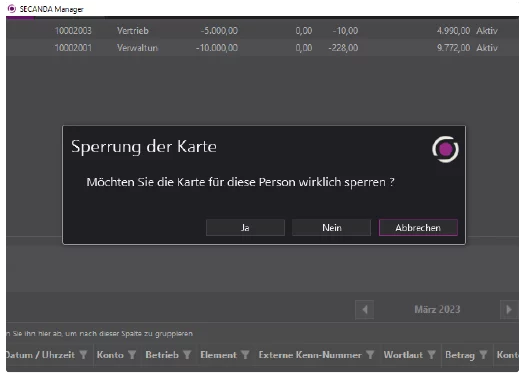Sort by Element column header
524x373 pixels.
219,355
